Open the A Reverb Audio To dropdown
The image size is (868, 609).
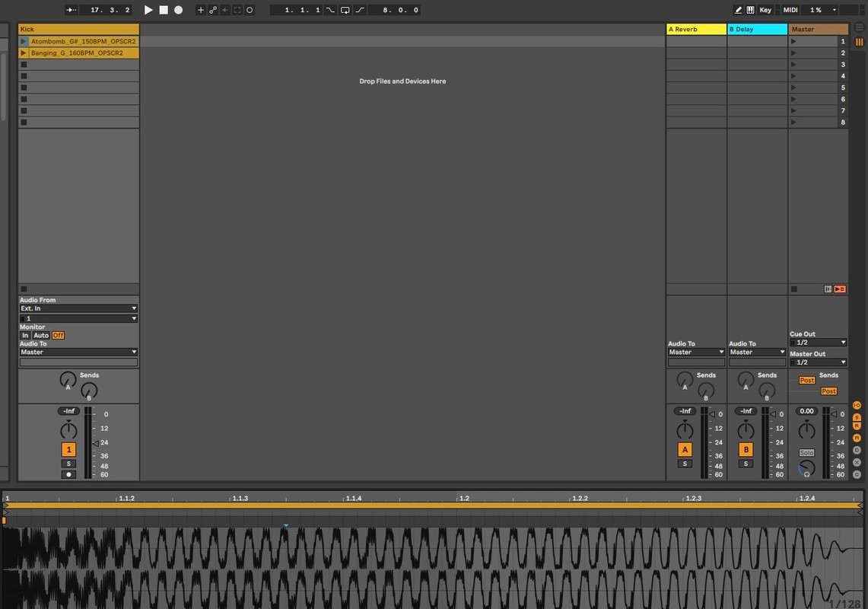[x=696, y=352]
